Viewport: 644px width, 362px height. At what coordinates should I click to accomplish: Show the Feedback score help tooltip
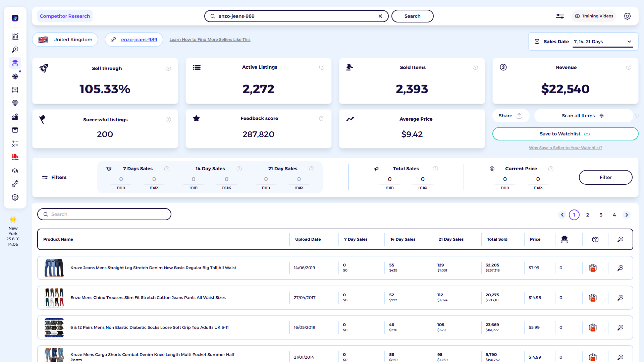322,119
